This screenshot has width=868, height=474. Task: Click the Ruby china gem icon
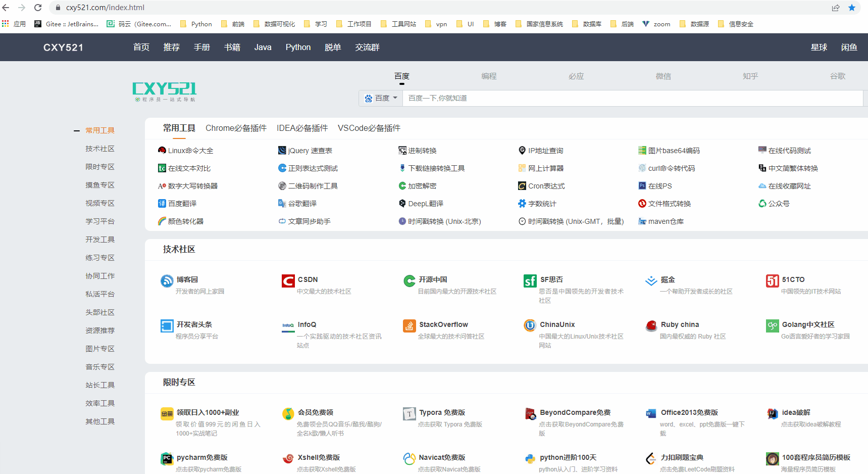[x=651, y=326]
